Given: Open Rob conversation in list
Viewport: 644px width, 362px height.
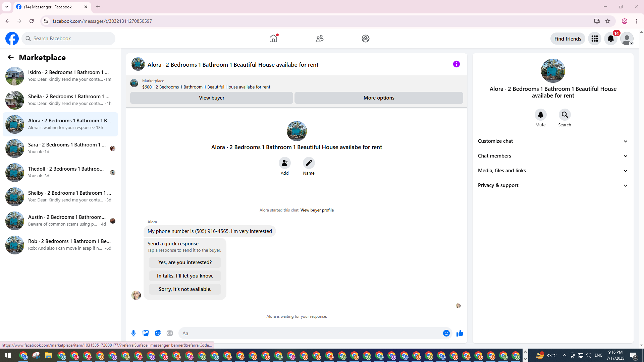Looking at the screenshot, I should 60,245.
